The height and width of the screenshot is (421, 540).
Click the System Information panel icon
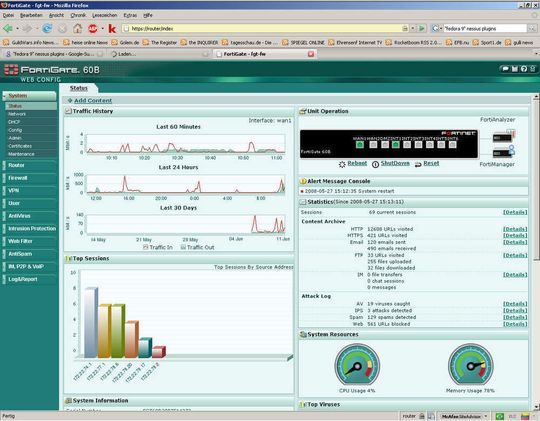[69, 401]
